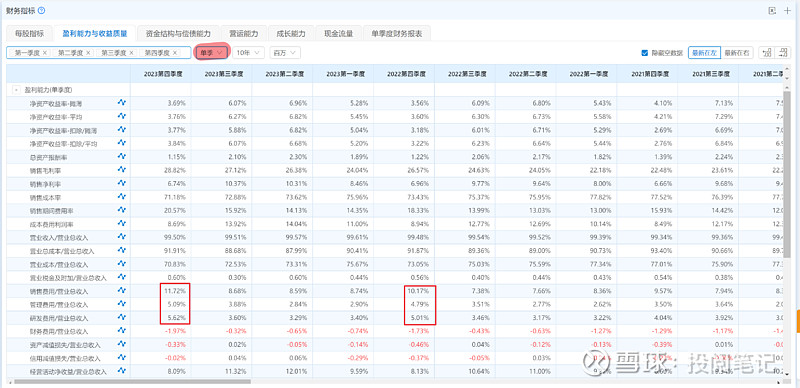
Task: Remove the 第四季度 filter tag
Action: [175, 53]
